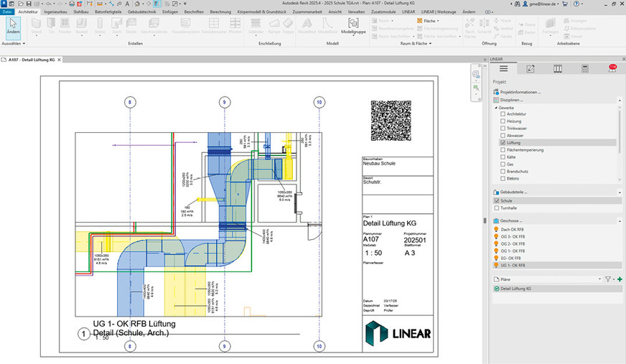Click the filter funnel icon beside Pläne
This screenshot has height=364, width=626.
(x=607, y=279)
